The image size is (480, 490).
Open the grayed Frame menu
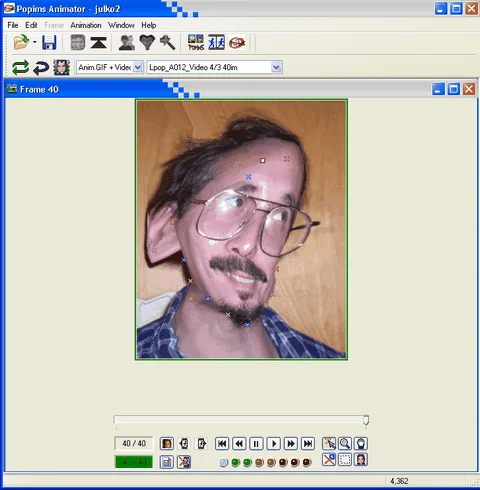point(54,25)
